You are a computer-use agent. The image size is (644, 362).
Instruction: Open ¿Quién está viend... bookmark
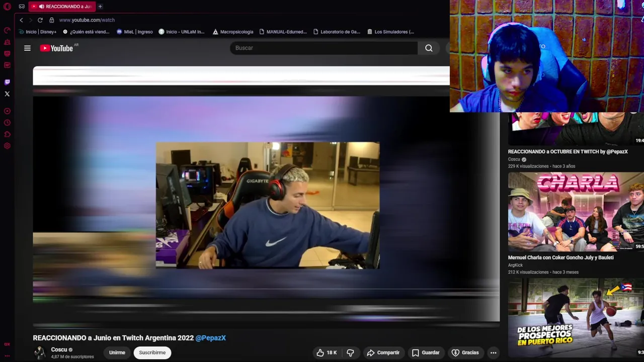pyautogui.click(x=86, y=32)
